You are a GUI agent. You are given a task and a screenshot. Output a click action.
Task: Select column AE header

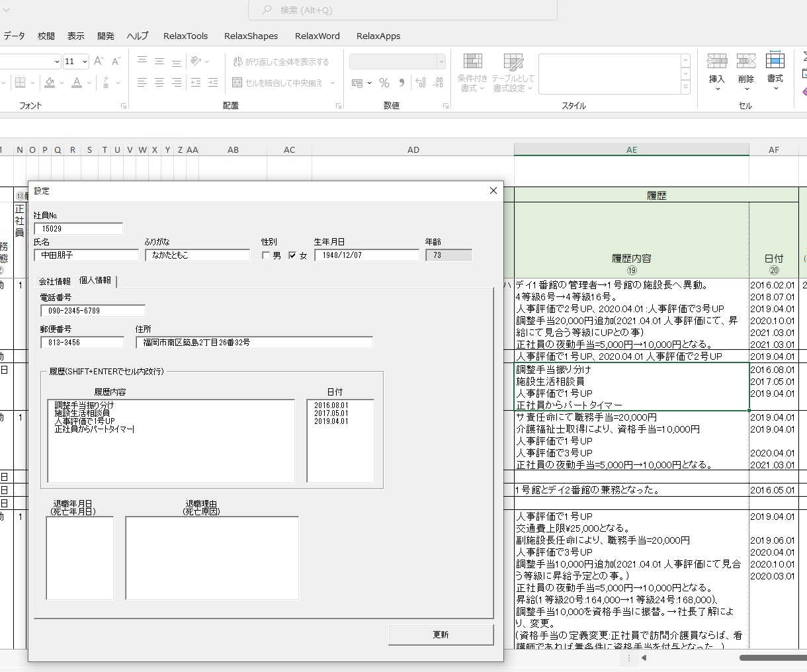click(632, 150)
